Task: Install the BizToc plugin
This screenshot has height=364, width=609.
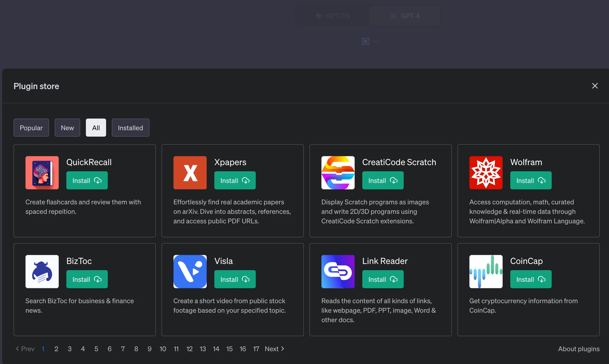Action: coord(87,279)
